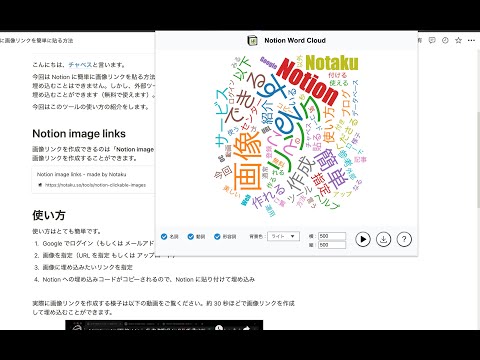The height and width of the screenshot is (360, 480).
Task: Open the チャベス author link
Action: click(x=80, y=65)
